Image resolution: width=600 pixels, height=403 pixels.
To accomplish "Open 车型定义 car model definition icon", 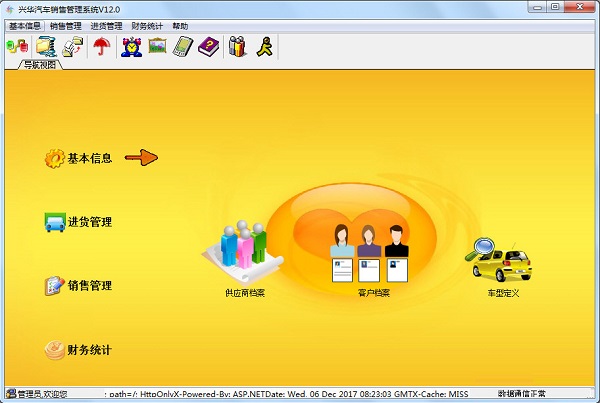I will (499, 260).
